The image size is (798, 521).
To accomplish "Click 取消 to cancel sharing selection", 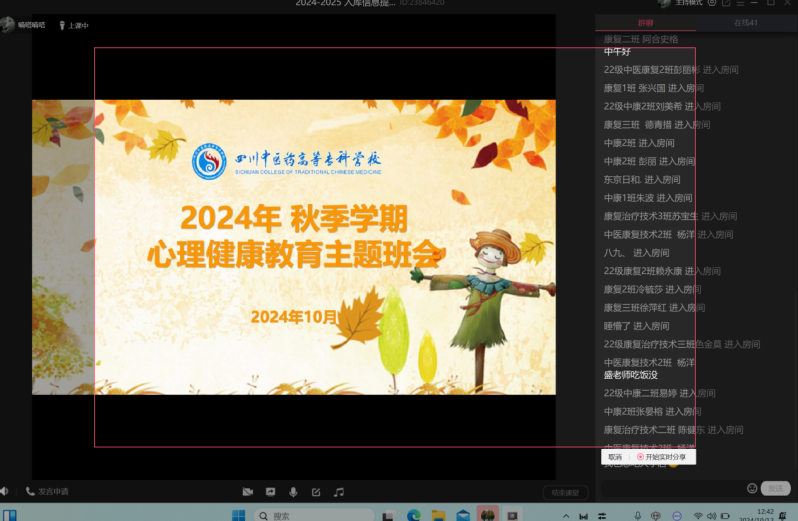I will point(615,457).
